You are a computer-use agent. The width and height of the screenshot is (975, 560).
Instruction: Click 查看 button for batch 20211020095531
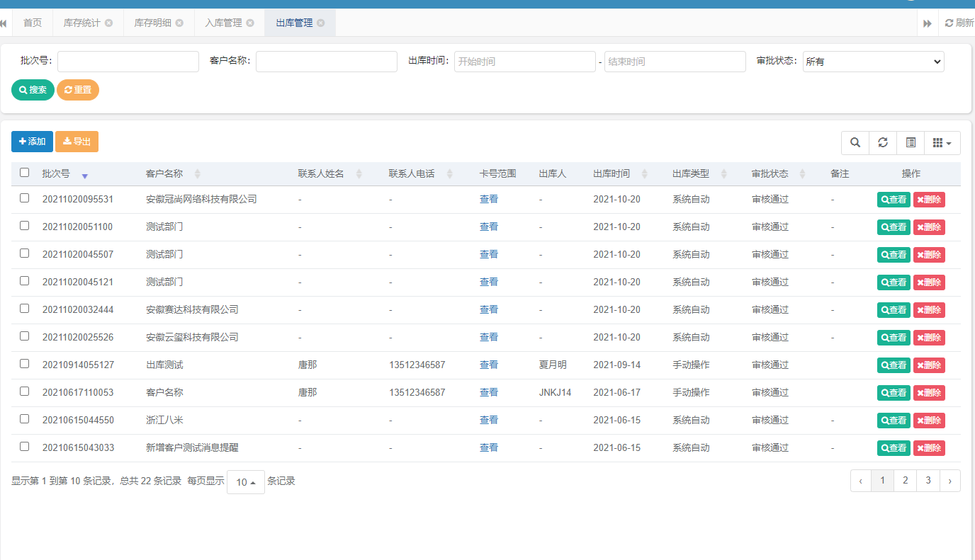point(894,200)
